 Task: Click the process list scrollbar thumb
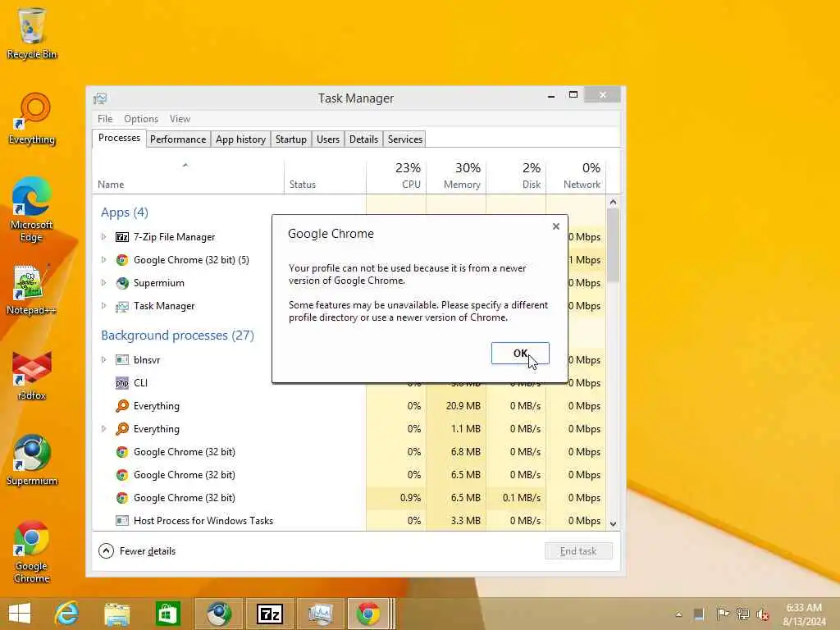click(614, 245)
